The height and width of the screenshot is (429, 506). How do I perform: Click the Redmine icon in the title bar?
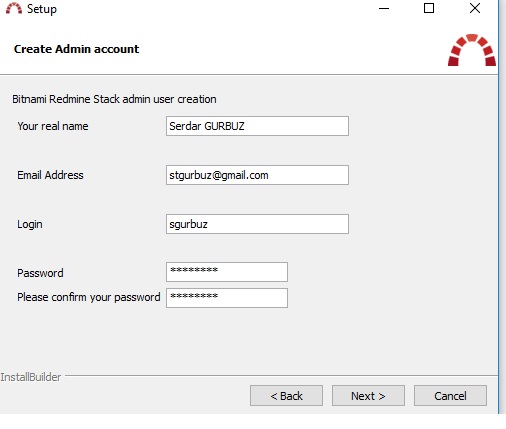[14, 9]
